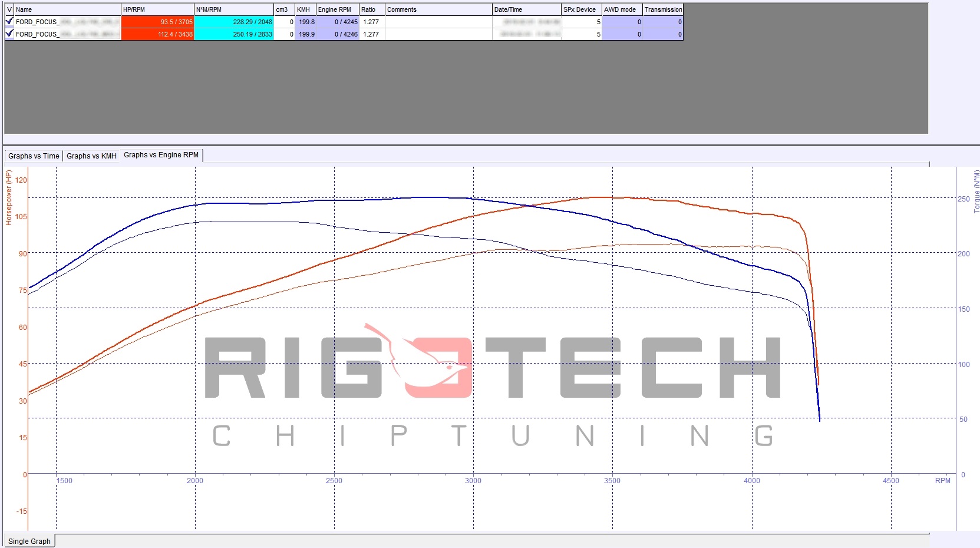
Task: Click the Horsepower (HP) axis label
Action: click(9, 197)
